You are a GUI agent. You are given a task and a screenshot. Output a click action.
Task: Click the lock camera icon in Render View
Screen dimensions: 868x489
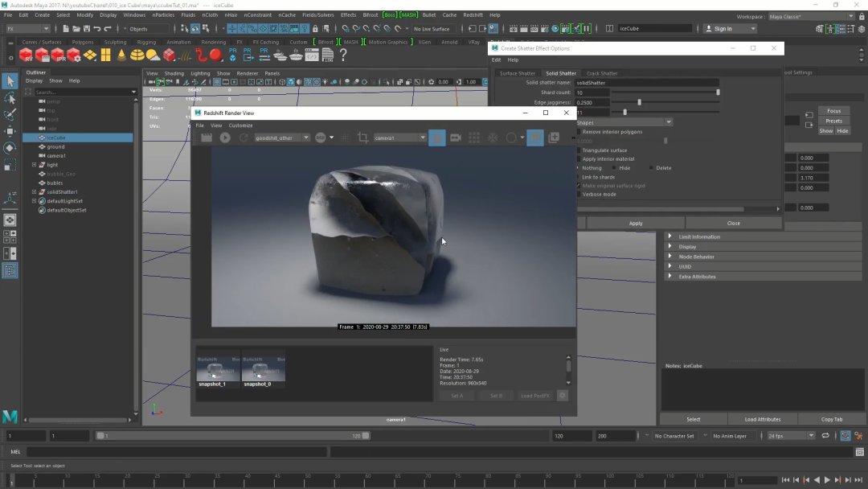pos(437,138)
